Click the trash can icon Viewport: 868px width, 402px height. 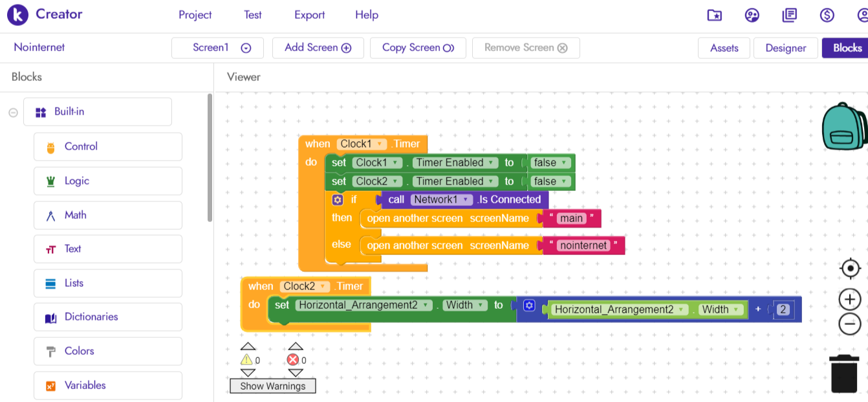click(844, 374)
